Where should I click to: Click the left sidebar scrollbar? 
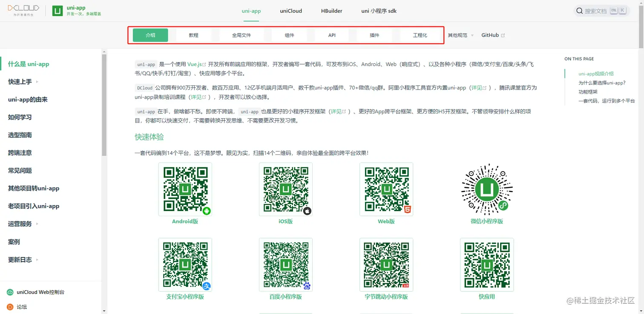104,105
